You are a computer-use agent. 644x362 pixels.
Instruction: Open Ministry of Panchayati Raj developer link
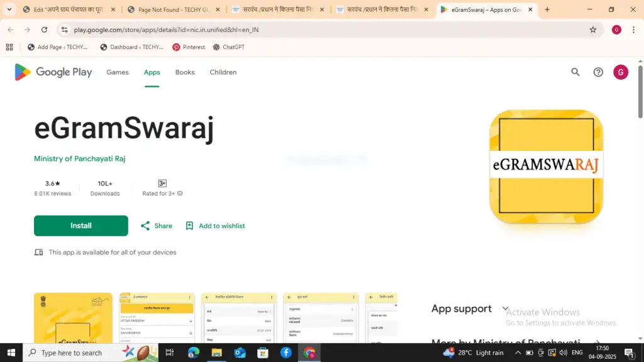(80, 159)
